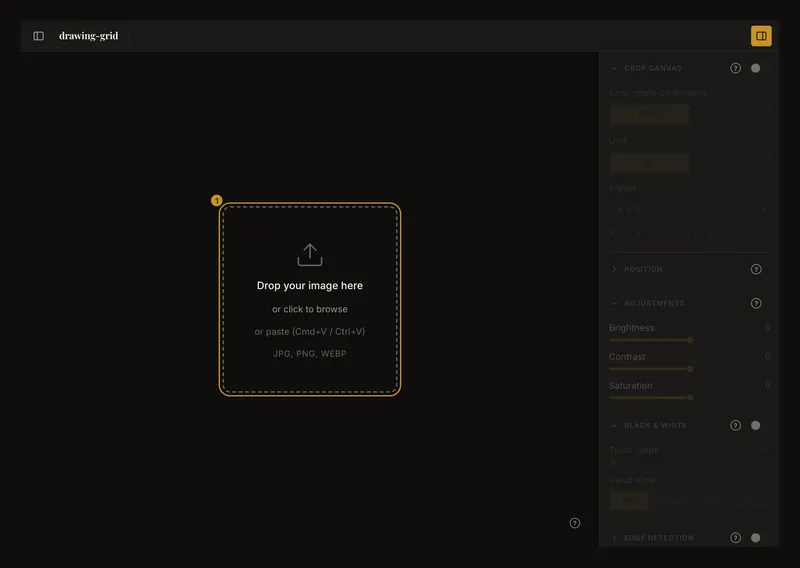
Task: Click the Brightness label
Action: (x=632, y=328)
